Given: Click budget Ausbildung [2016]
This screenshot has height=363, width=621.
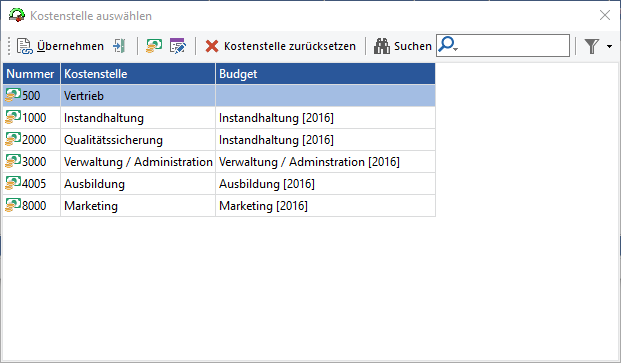Looking at the screenshot, I should click(325, 184).
